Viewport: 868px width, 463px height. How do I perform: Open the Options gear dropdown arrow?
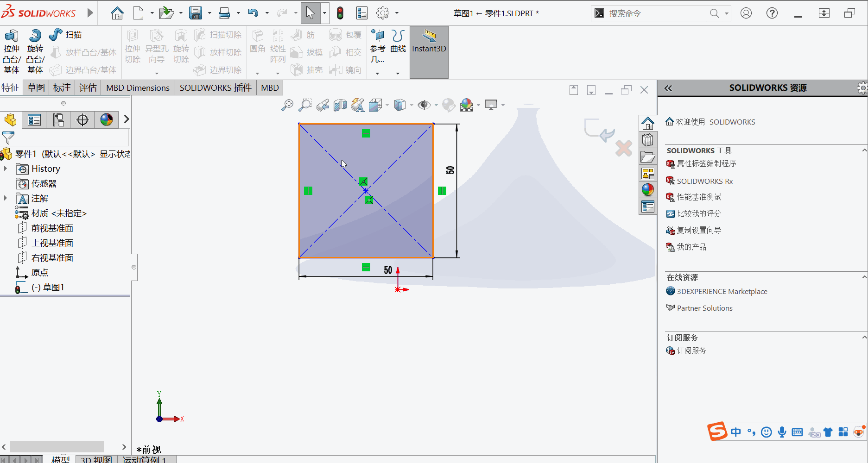[397, 13]
